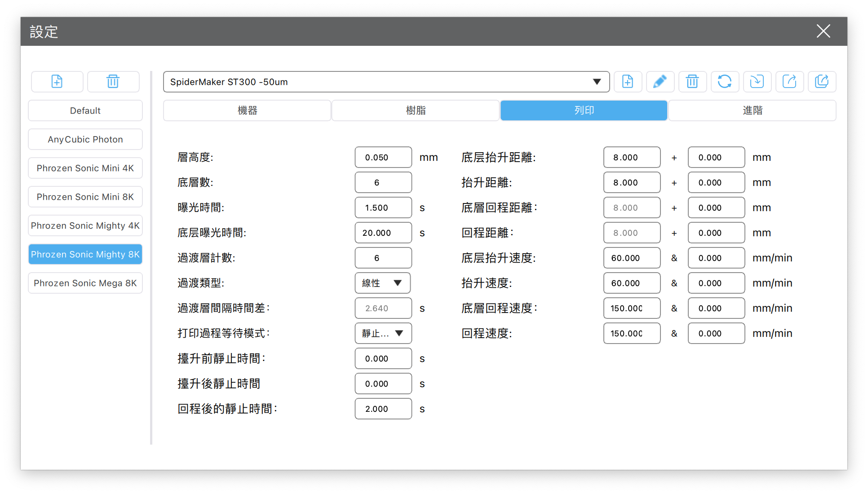Screen dimensions: 868x494
Task: Click the add new printer icon
Action: (57, 82)
